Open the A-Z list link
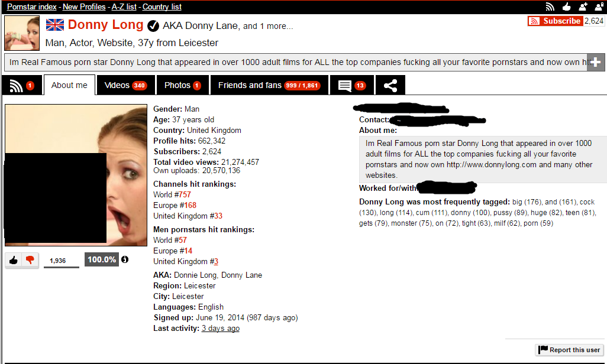The image size is (607, 364). click(x=124, y=6)
